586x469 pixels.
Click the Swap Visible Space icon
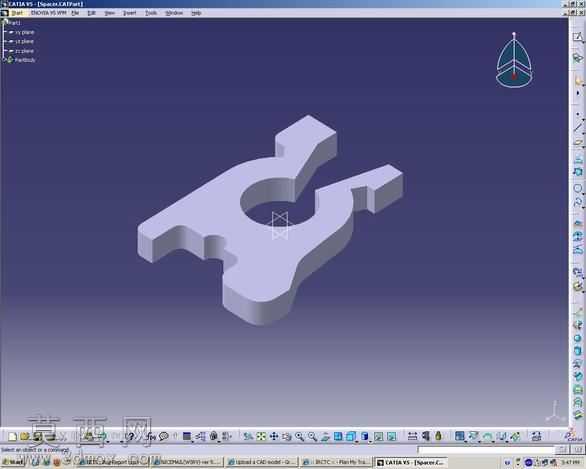pyautogui.click(x=391, y=436)
